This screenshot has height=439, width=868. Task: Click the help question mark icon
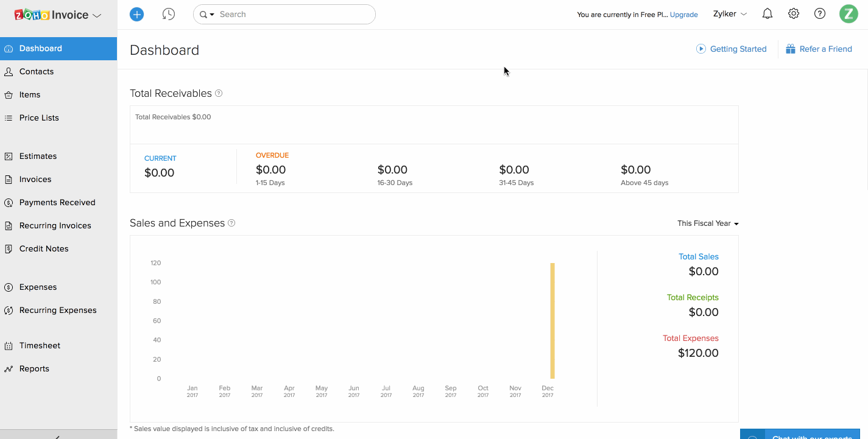(x=820, y=14)
